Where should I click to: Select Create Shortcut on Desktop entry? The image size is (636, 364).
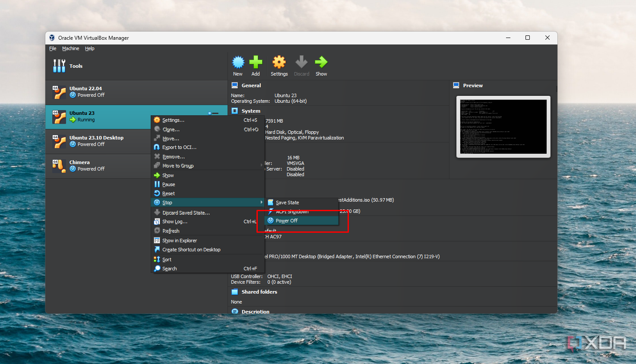pyautogui.click(x=207, y=250)
